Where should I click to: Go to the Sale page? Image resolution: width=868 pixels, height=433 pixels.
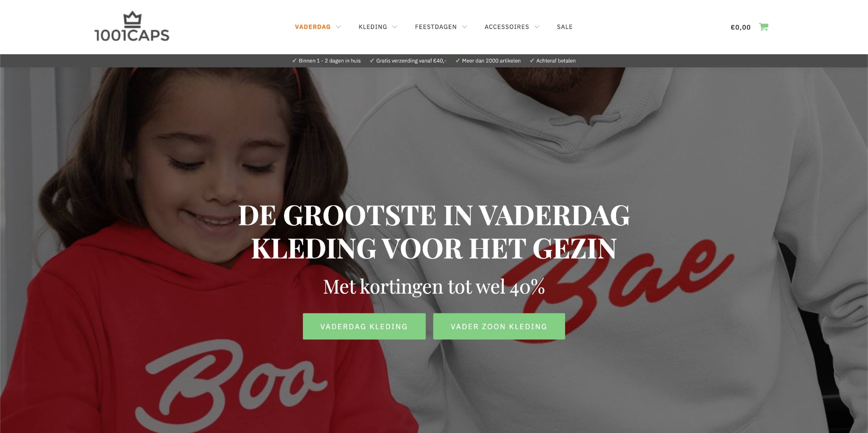click(x=565, y=27)
